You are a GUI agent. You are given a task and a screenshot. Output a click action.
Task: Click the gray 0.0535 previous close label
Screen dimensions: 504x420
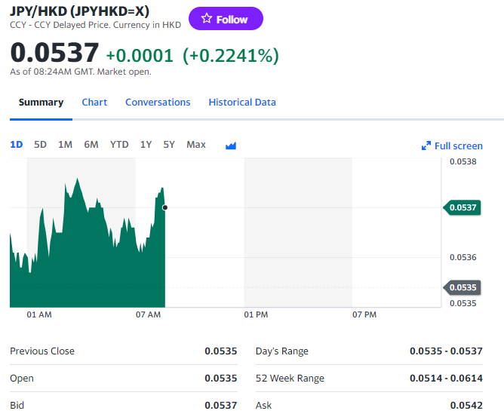click(x=462, y=287)
